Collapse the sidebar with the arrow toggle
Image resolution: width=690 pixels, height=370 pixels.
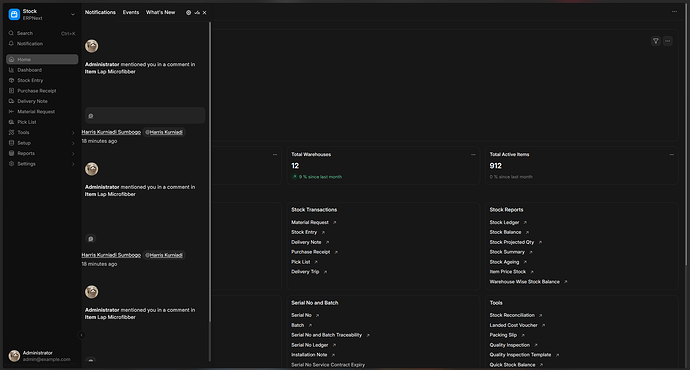click(x=81, y=335)
